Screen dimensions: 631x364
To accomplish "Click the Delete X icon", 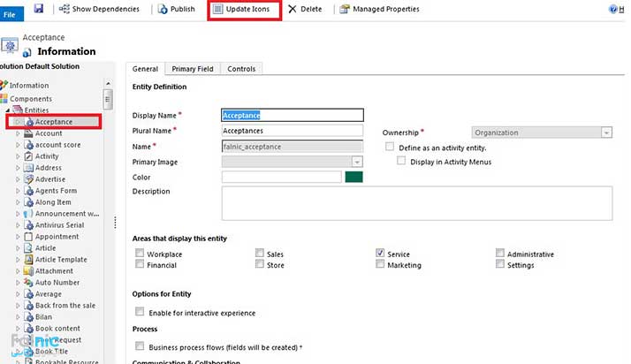I will pyautogui.click(x=293, y=9).
